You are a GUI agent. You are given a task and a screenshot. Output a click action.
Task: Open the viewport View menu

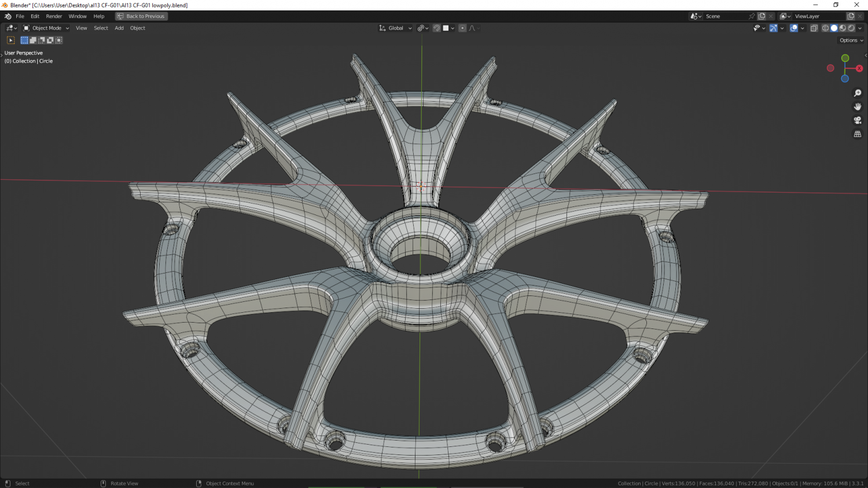coord(82,28)
